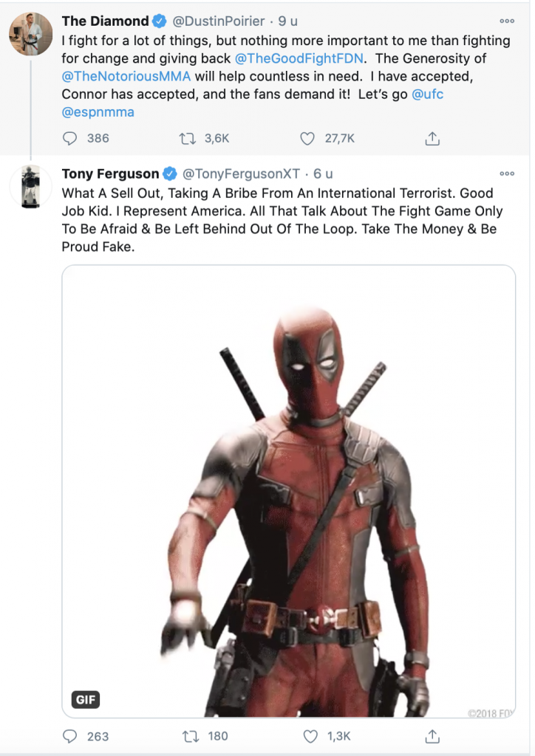Like the tweet with 27,7K hearts
The height and width of the screenshot is (756, 535).
(x=307, y=139)
